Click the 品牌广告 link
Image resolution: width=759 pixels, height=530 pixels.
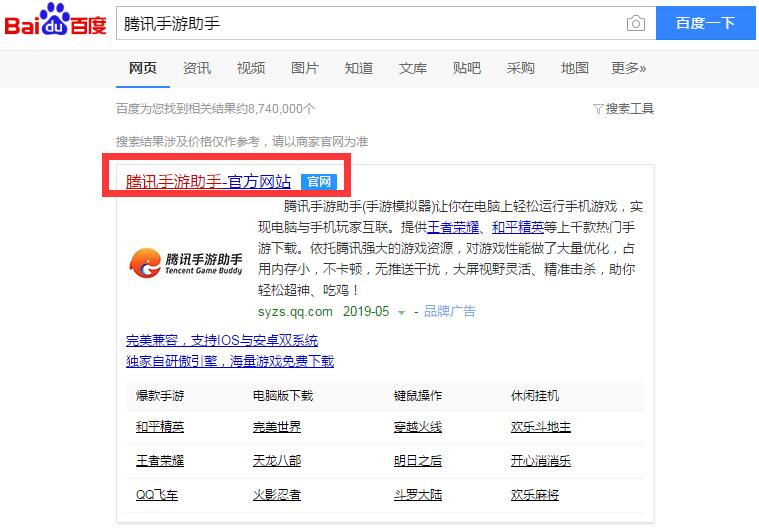tap(450, 311)
